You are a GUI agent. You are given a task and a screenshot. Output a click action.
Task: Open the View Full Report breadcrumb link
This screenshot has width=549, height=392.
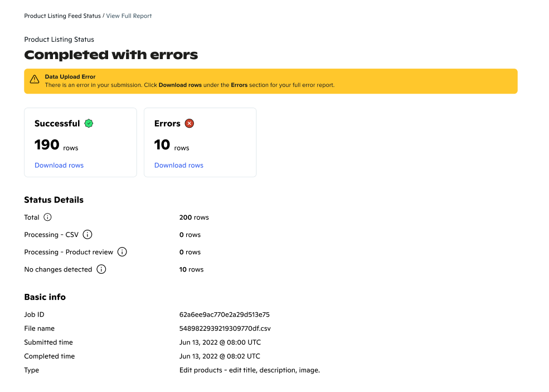(129, 16)
